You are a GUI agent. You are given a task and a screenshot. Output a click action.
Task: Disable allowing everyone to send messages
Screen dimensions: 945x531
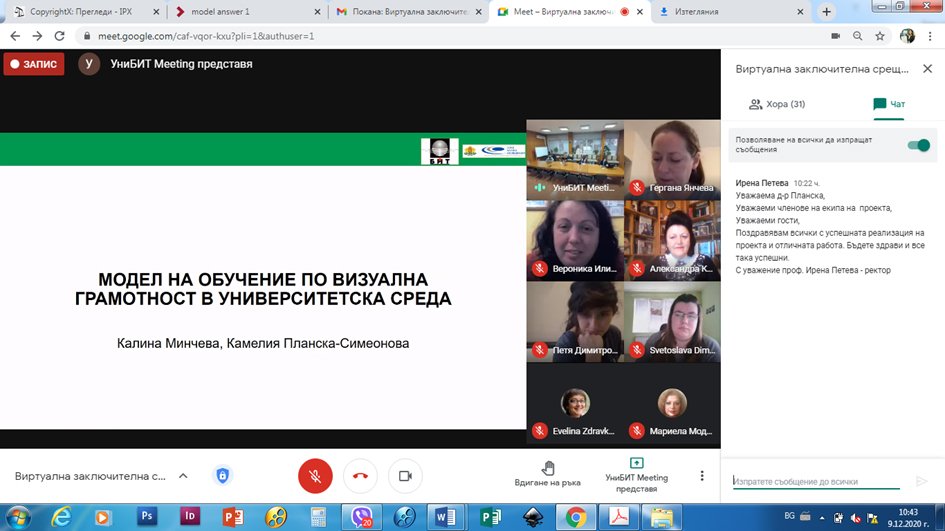[917, 145]
